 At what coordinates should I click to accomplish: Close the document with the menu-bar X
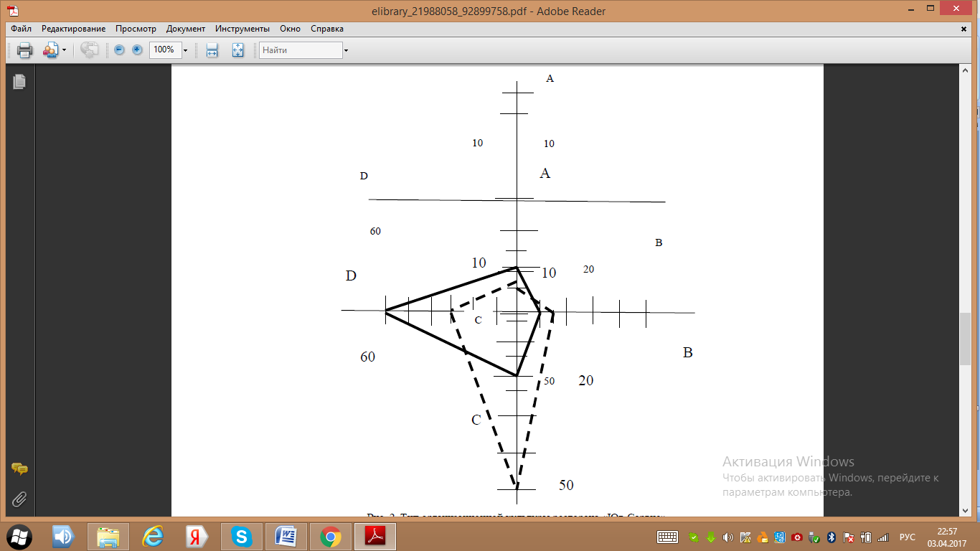964,29
